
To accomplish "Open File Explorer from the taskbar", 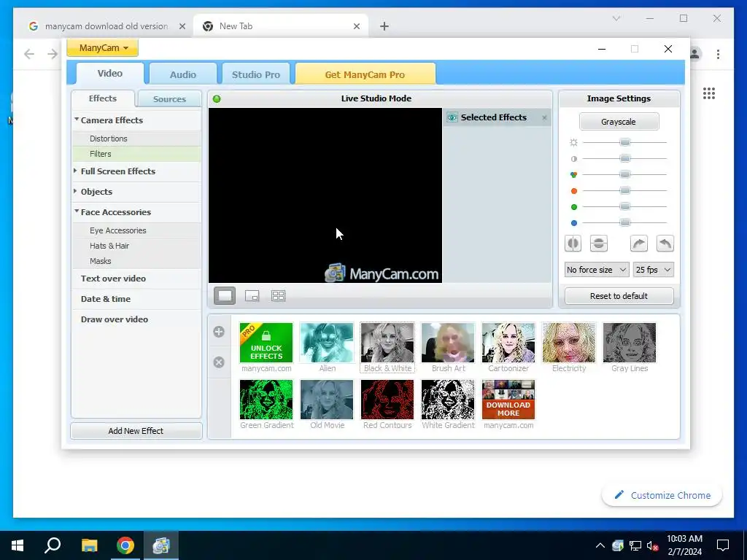I will click(89, 545).
